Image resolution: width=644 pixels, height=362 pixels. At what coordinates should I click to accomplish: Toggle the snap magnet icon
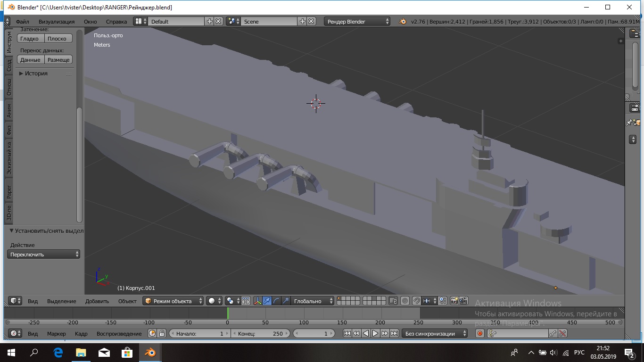[x=416, y=301]
